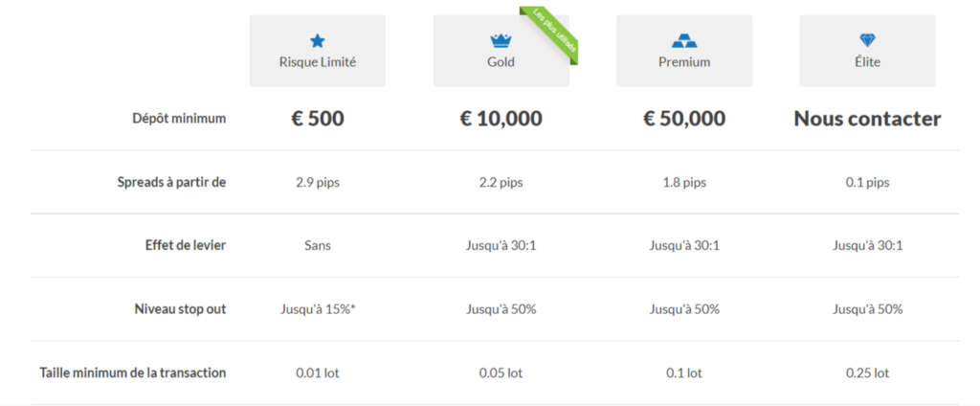Click the 'Spreads à partir de' label

point(172,183)
